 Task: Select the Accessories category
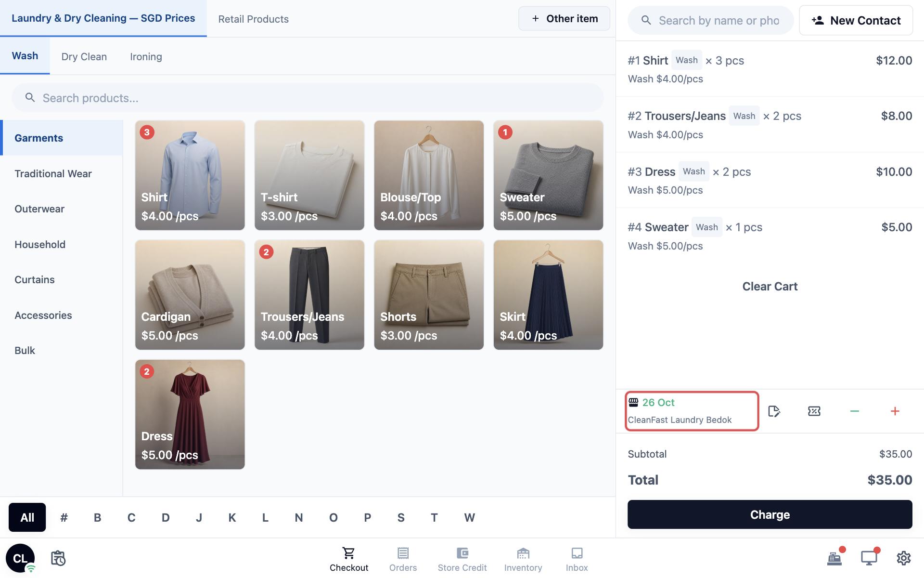(62, 315)
